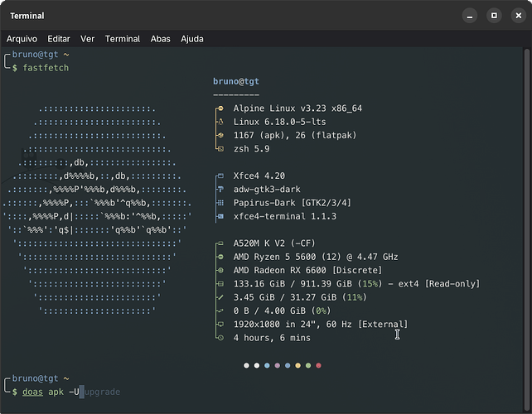This screenshot has height=414, width=532.
Task: Click the GPU icon beside AMD Radeon RX 6600
Action: point(220,271)
